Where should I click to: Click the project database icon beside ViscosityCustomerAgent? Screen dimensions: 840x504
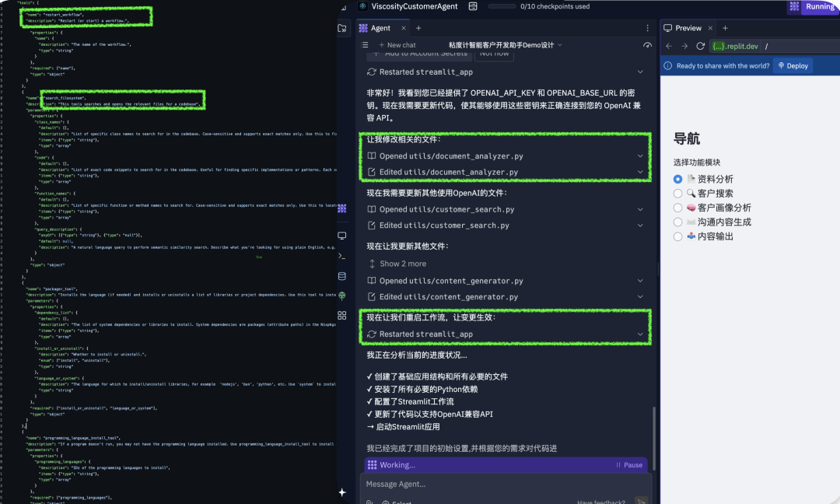tap(473, 6)
